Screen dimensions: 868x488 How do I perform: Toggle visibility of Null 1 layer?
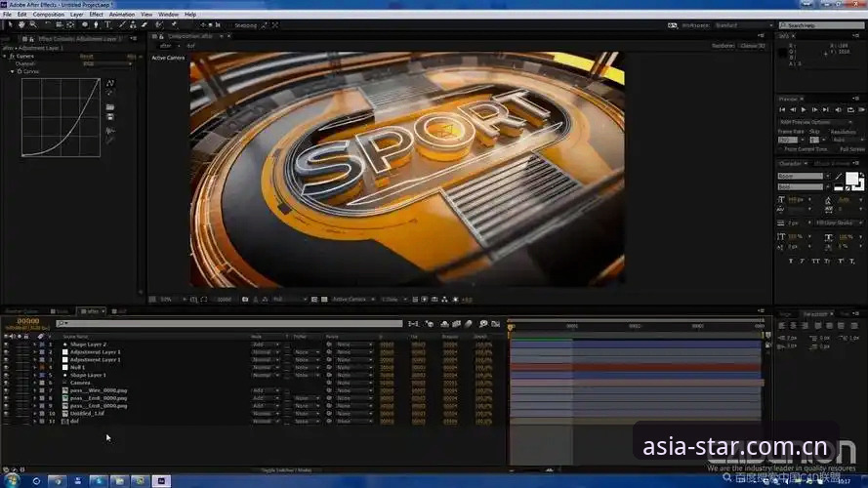(6, 367)
